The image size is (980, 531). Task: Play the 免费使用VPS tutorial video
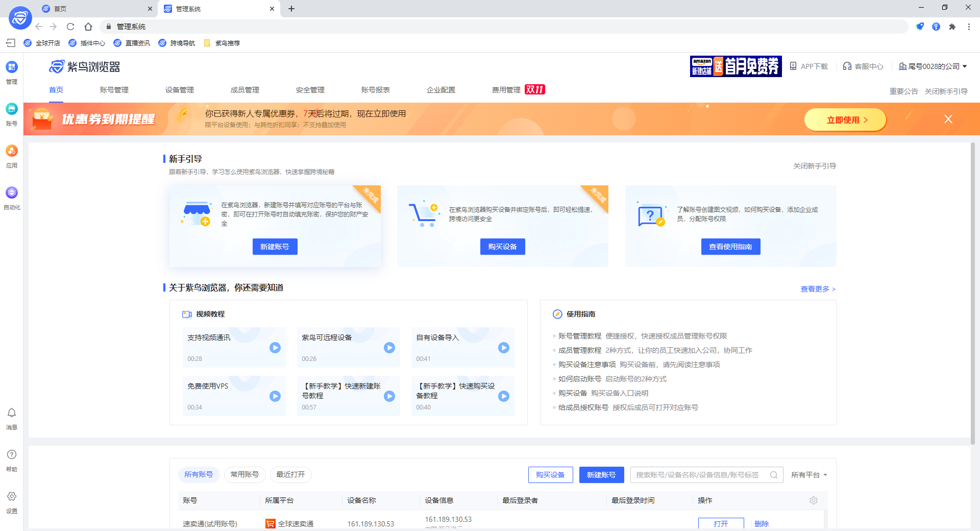[x=275, y=396]
